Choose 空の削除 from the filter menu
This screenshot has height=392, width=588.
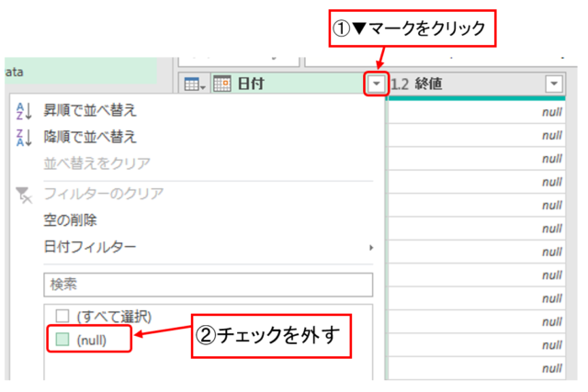(x=70, y=220)
